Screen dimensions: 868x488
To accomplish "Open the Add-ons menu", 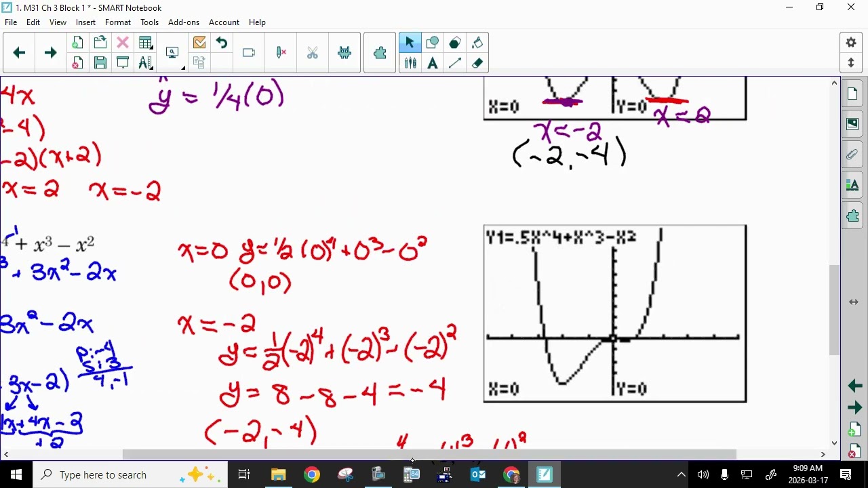I will coord(184,22).
